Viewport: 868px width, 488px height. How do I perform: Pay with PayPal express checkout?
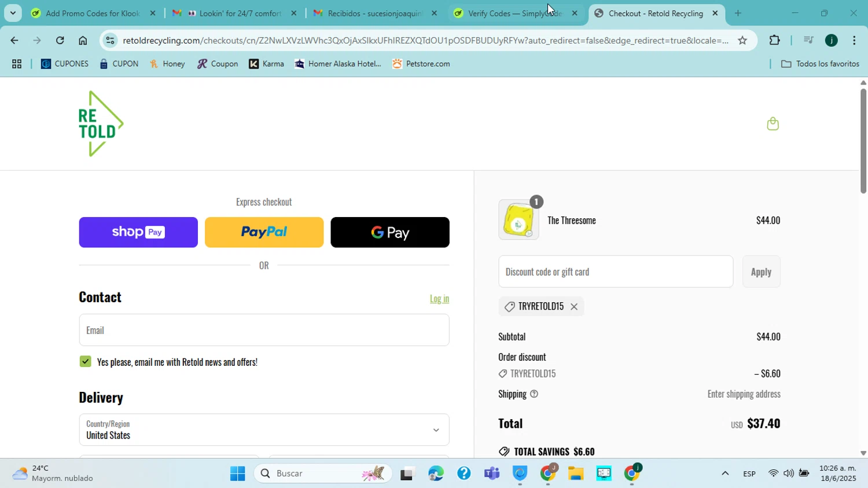pos(264,232)
